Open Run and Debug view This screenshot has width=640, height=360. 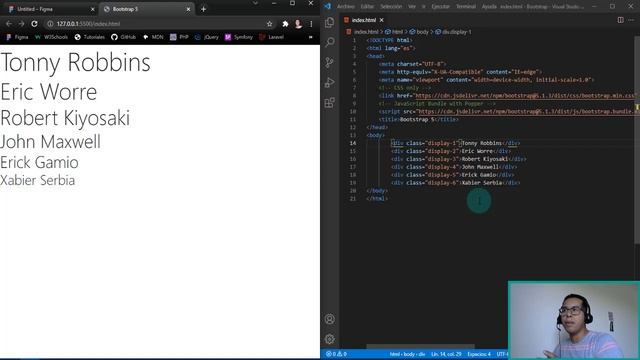coord(329,82)
